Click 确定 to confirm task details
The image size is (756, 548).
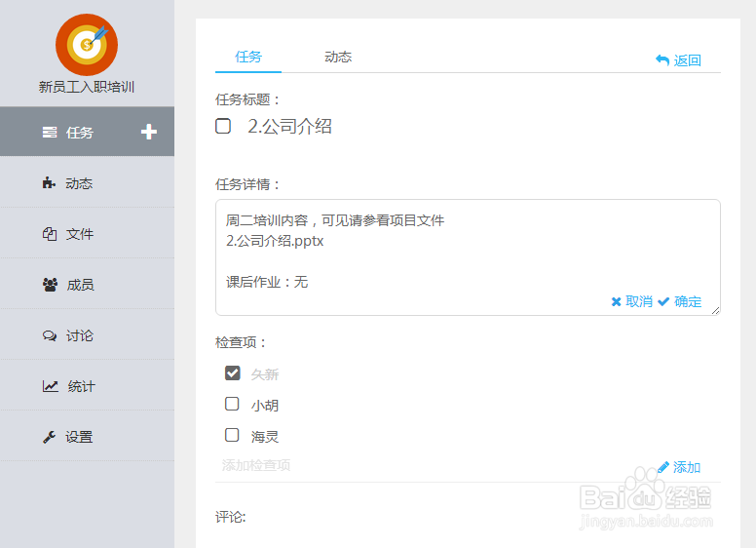(688, 301)
